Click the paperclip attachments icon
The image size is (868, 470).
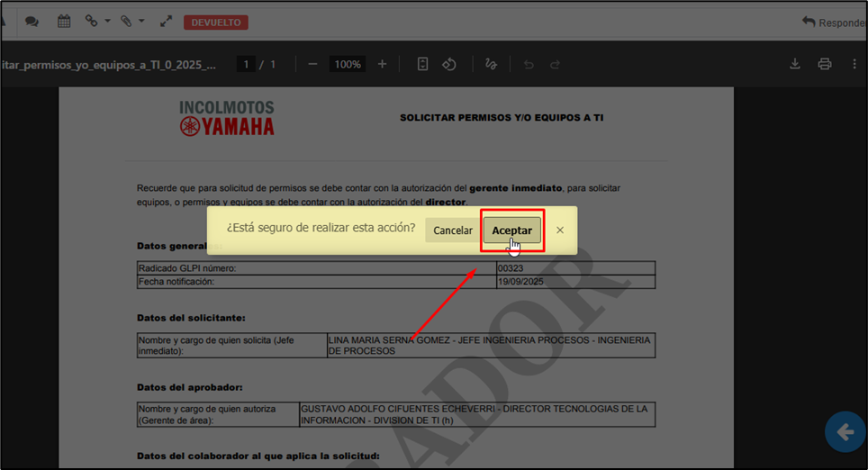pyautogui.click(x=126, y=22)
